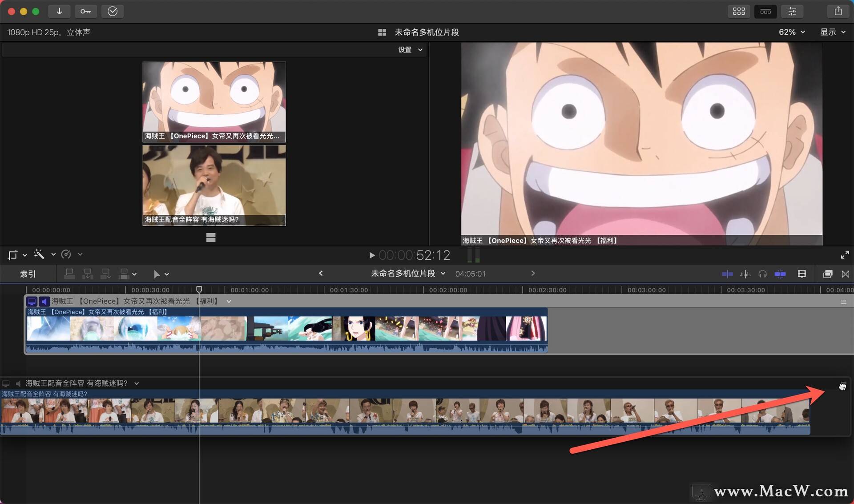Toggle audio skimming waveform icon

click(745, 274)
